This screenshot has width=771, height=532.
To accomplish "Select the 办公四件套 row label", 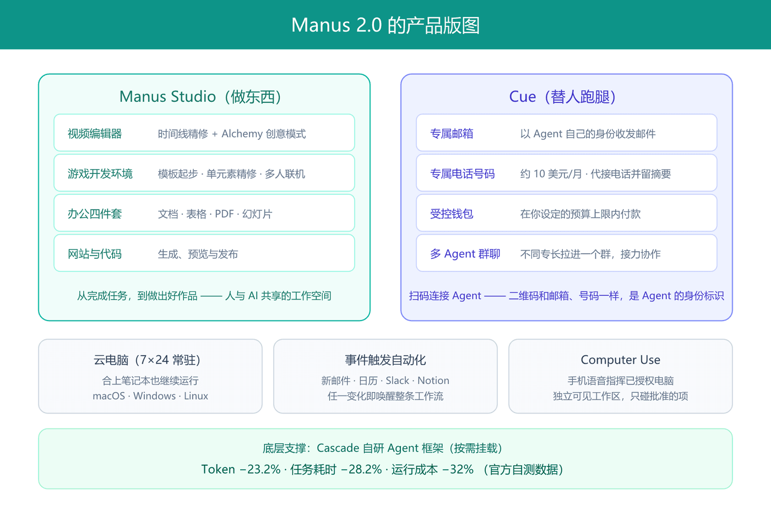I will tap(95, 214).
